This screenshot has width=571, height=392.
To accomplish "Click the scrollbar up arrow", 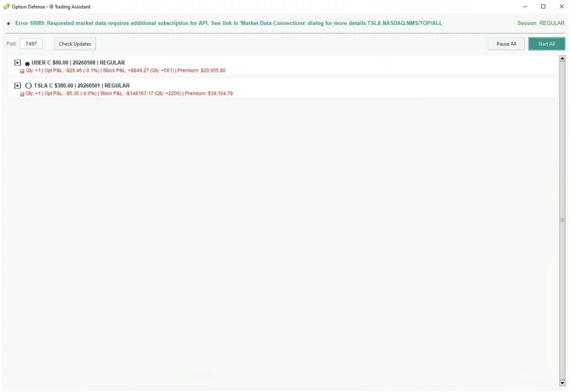I will pyautogui.click(x=562, y=58).
